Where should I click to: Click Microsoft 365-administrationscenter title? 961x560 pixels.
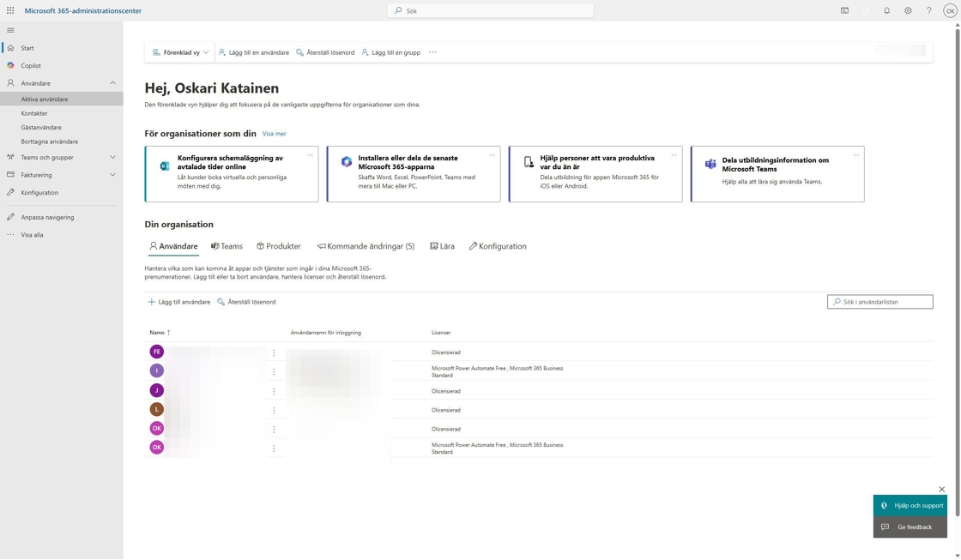pos(82,10)
